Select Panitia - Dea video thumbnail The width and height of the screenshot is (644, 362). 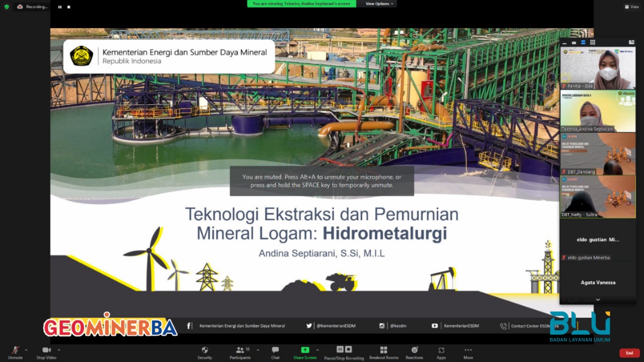click(598, 68)
